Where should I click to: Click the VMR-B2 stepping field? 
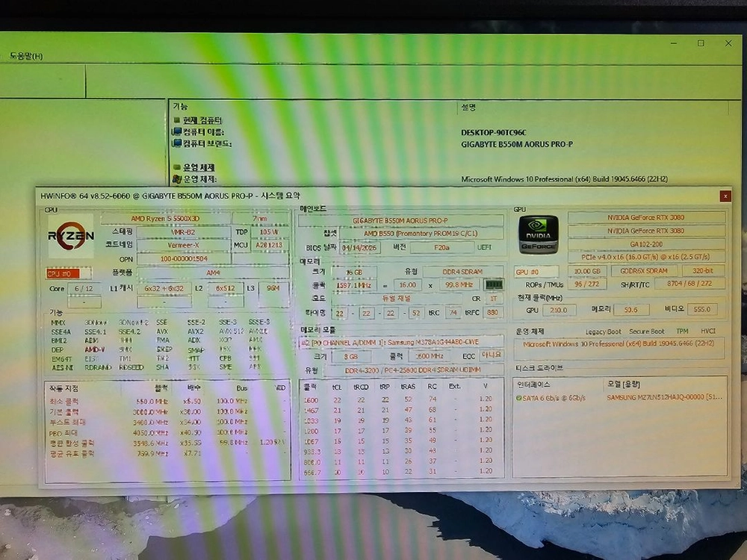(184, 232)
